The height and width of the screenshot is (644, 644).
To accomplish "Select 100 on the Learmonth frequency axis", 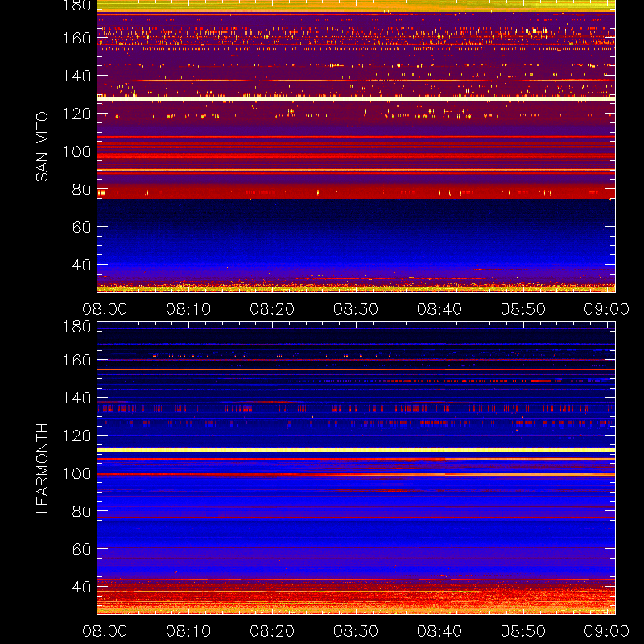I will (76, 473).
